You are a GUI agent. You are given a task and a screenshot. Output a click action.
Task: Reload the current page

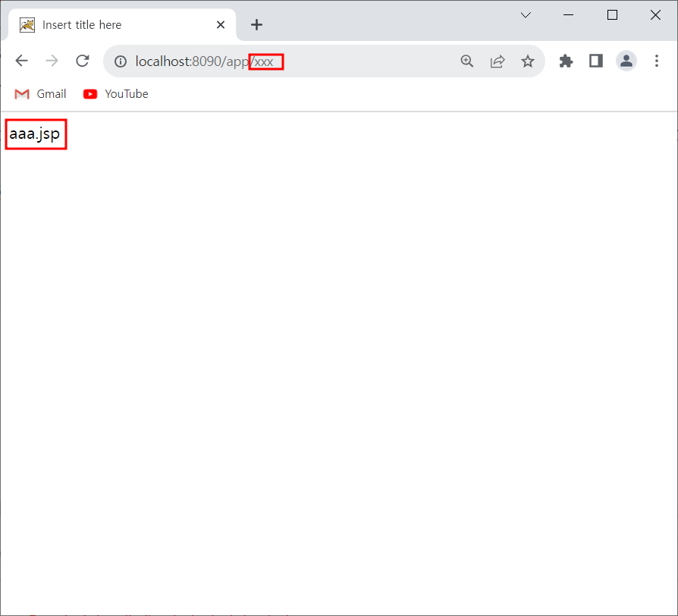(x=82, y=61)
